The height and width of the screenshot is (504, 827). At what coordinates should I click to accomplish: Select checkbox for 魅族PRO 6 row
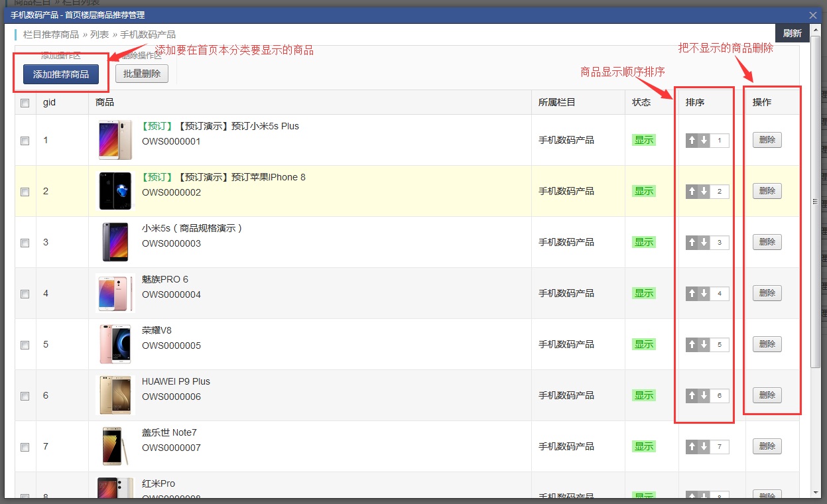(25, 294)
